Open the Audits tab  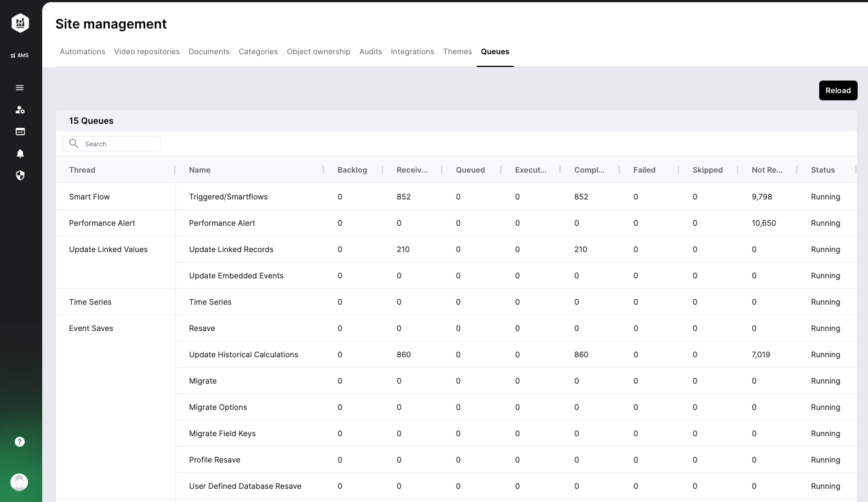[370, 52]
